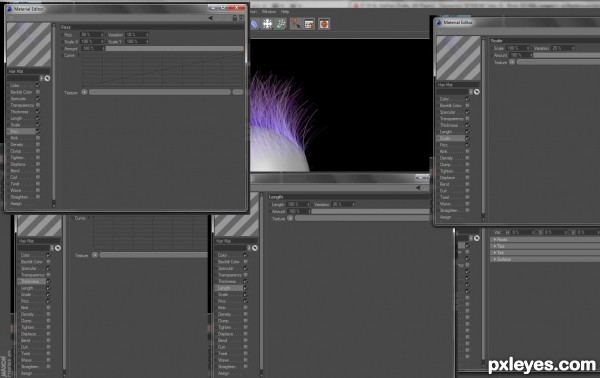
Task: Expand the Tips section
Action: (x=545, y=246)
